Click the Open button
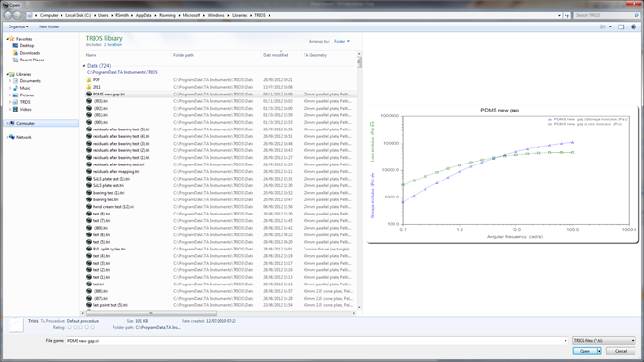The height and width of the screenshot is (362, 644). pos(584,351)
